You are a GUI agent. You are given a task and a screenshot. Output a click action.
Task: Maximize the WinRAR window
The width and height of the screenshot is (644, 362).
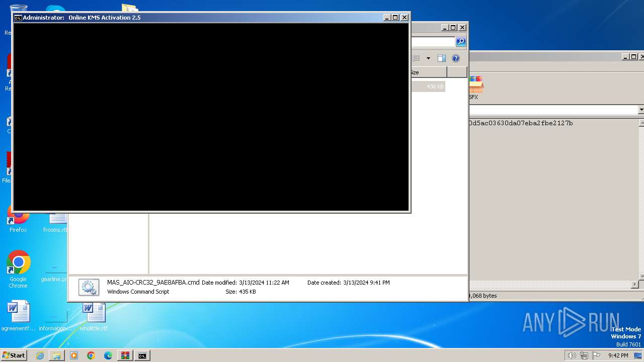pyautogui.click(x=634, y=57)
